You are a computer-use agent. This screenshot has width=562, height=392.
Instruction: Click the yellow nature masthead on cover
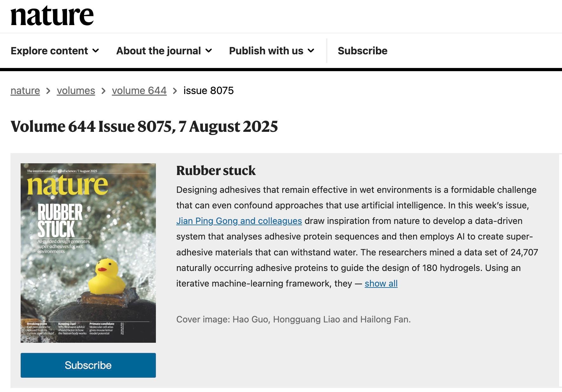point(67,186)
